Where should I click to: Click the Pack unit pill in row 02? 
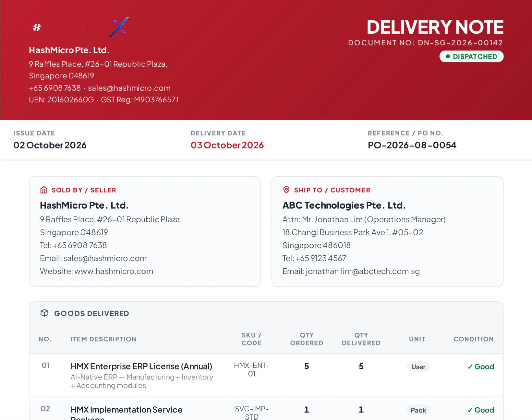tap(418, 410)
